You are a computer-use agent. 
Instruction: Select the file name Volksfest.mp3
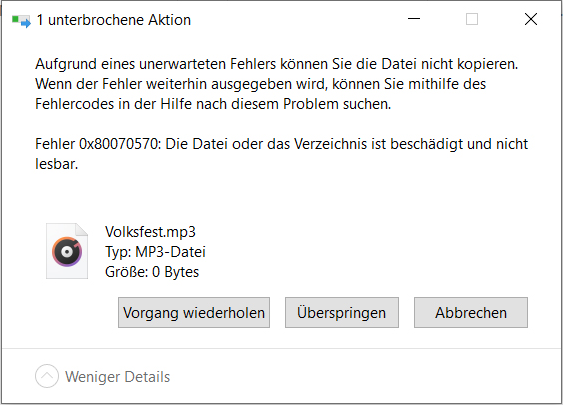point(150,232)
